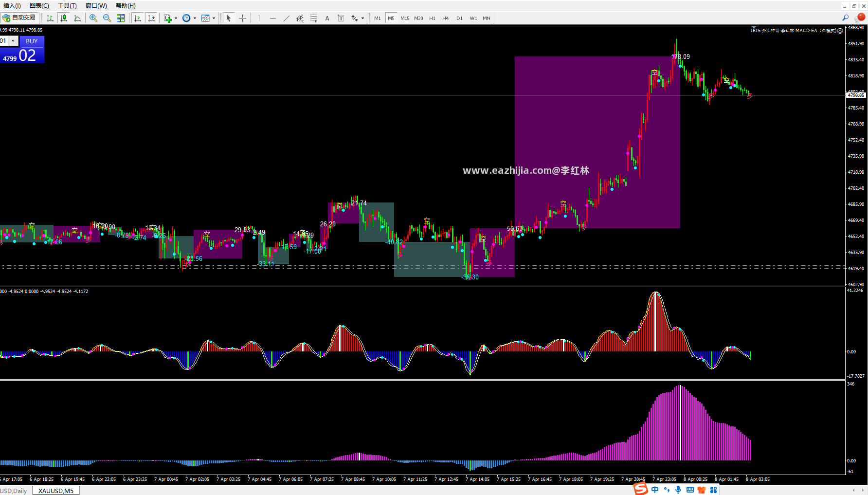Expand the templates dropdown arrow

pos(214,18)
